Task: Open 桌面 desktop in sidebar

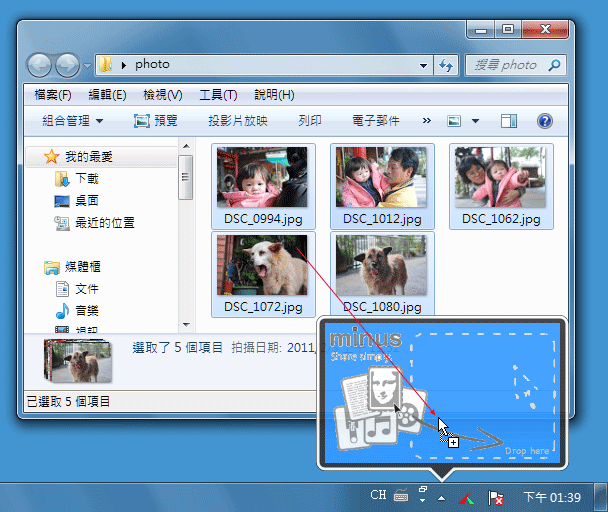Action: pos(77,201)
